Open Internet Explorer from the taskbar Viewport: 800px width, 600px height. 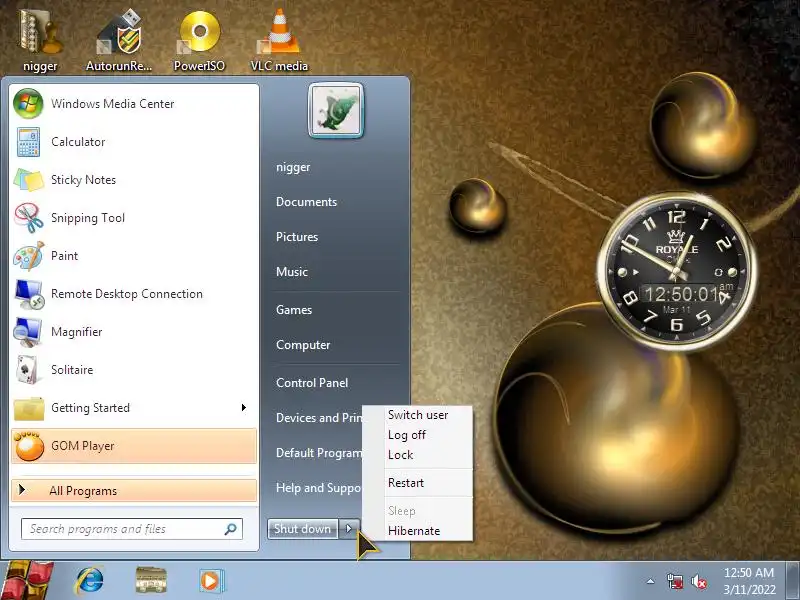pos(90,581)
